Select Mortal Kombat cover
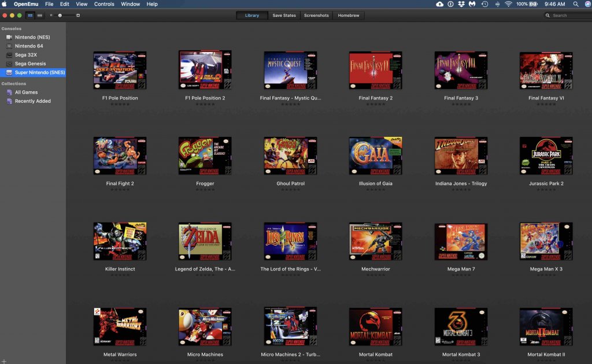592x364 pixels. click(x=376, y=326)
